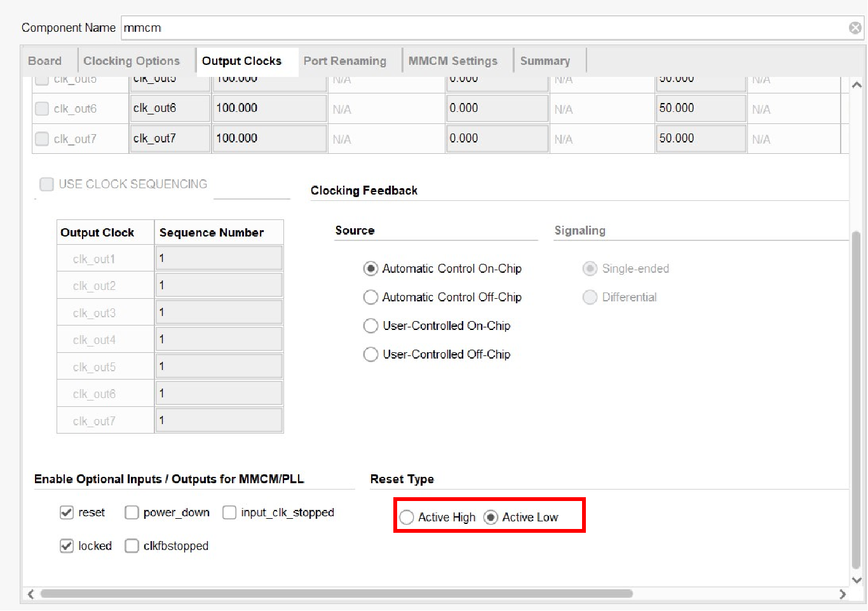Set reset type to Active High
868x611 pixels.
pyautogui.click(x=407, y=518)
